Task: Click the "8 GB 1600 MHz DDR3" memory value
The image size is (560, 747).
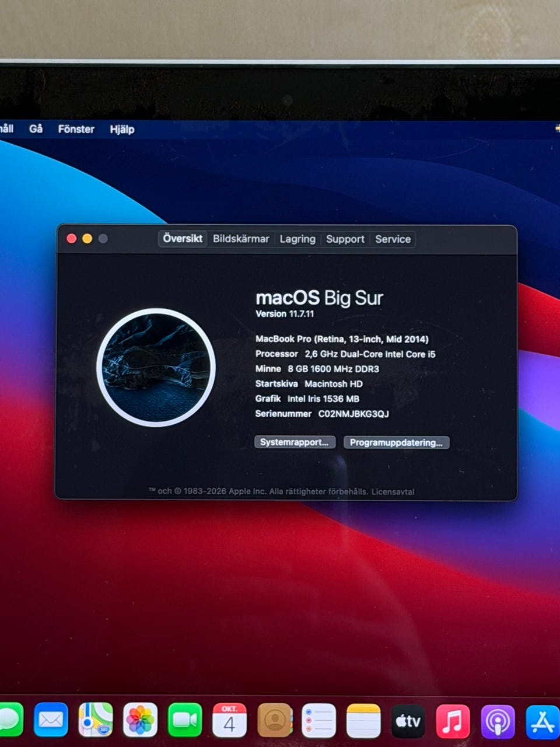Action: coord(333,369)
